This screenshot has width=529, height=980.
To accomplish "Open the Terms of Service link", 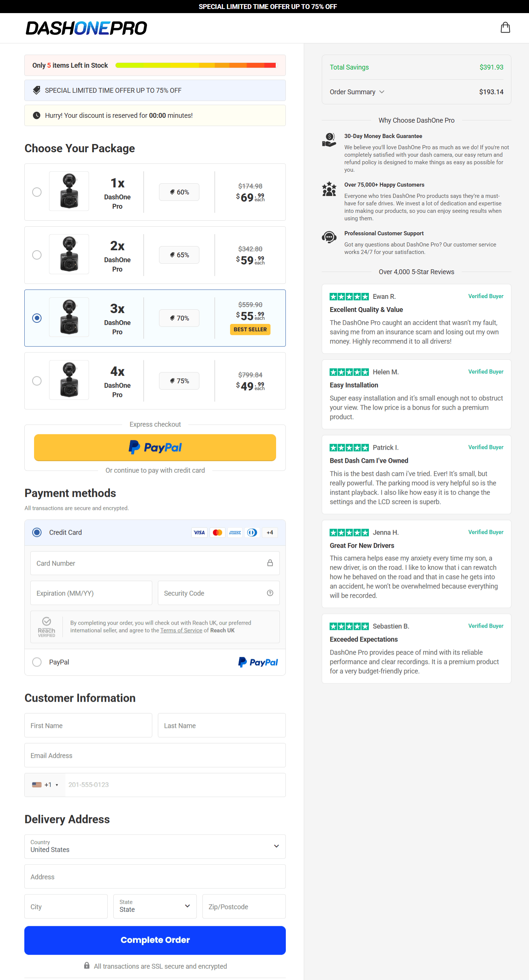I will (181, 630).
